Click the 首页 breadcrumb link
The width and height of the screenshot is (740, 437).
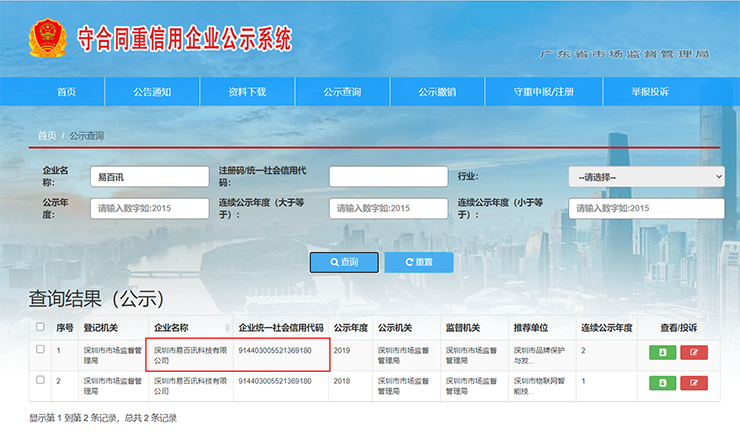47,135
